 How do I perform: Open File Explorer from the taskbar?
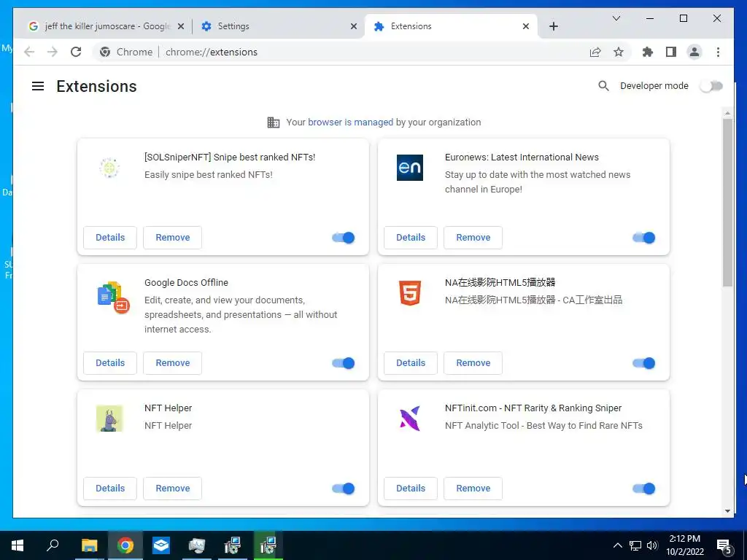[x=89, y=545]
